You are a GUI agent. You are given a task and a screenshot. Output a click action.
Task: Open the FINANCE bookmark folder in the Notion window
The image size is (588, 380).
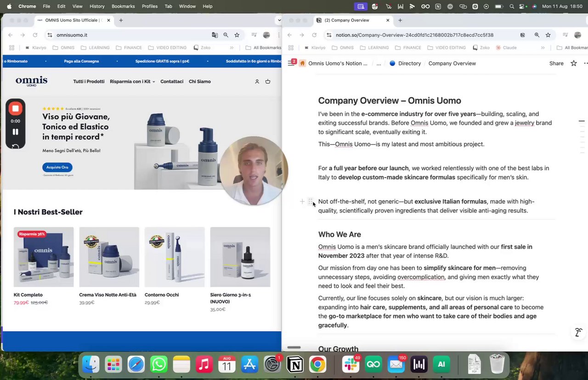(x=408, y=48)
